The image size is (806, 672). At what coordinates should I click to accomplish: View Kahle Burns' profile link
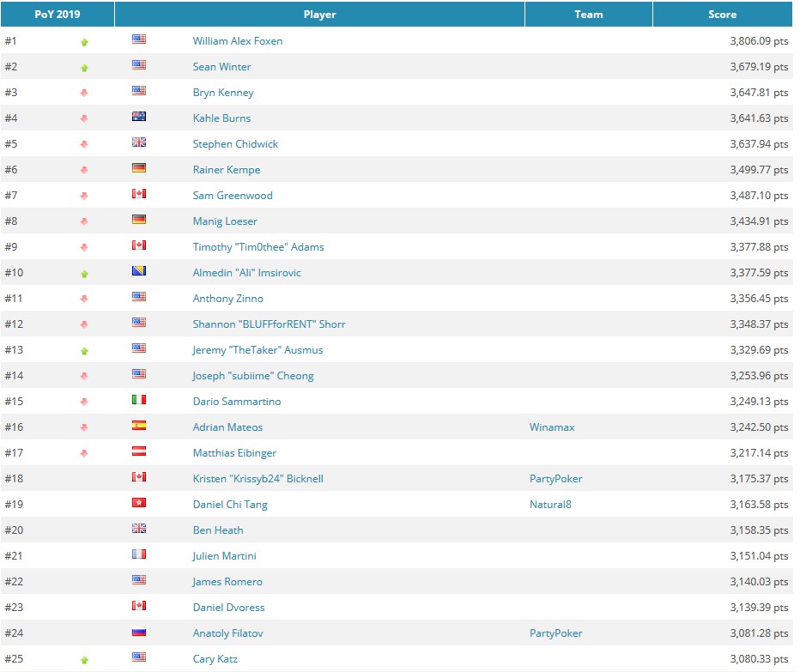tap(221, 118)
